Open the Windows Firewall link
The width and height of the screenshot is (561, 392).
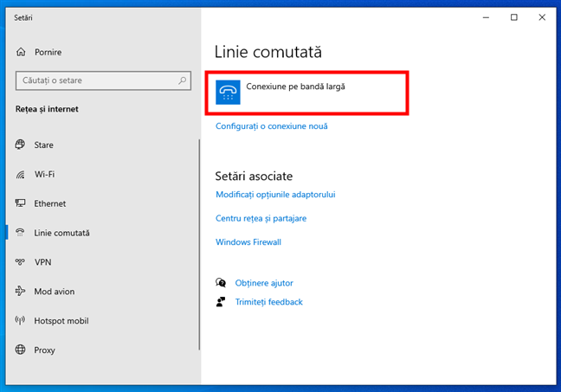click(248, 242)
